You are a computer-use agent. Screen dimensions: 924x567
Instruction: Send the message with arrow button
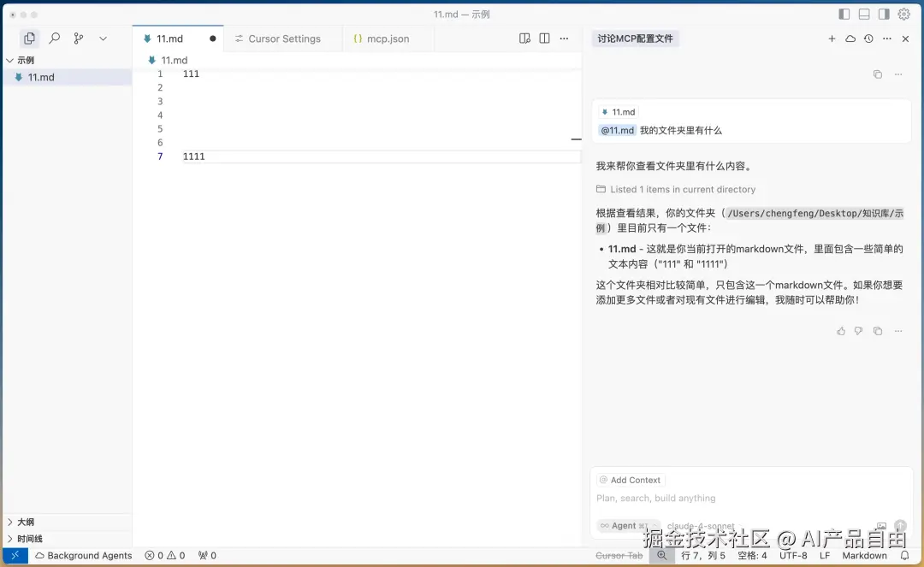coord(900,526)
